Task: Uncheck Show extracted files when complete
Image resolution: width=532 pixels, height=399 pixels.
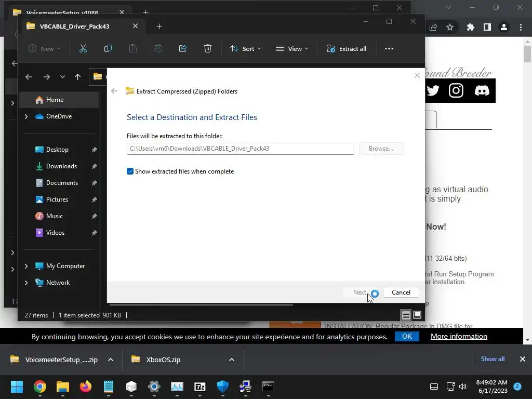Action: click(x=130, y=171)
